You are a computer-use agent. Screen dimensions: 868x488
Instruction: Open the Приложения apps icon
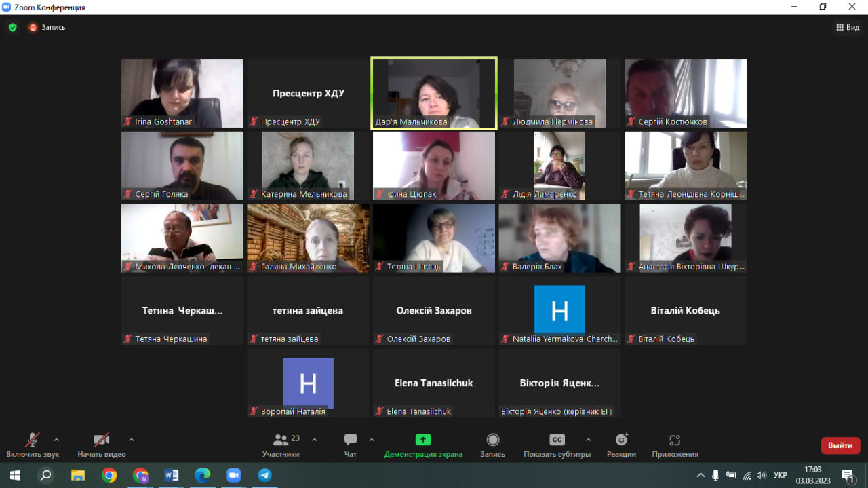coord(675,445)
